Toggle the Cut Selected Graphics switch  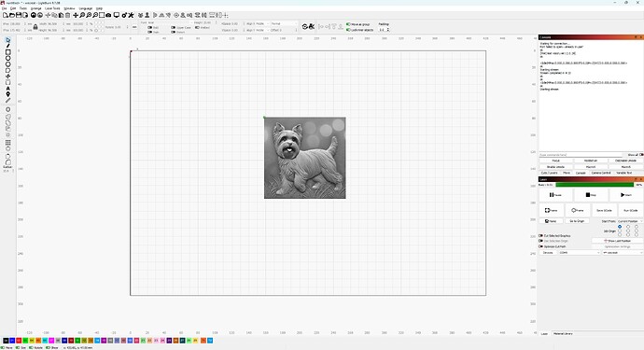541,236
